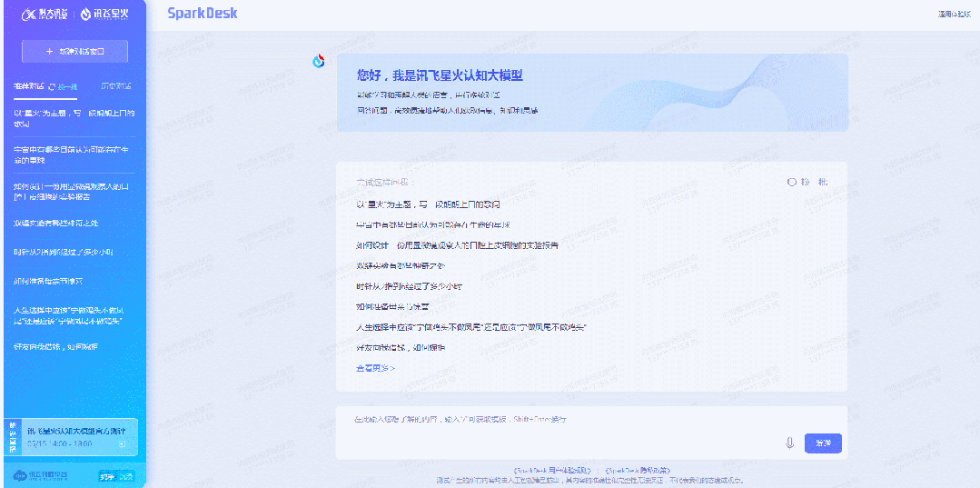Open the SparkDesk privacy policy link
This screenshot has width=980, height=488.
coord(637,470)
